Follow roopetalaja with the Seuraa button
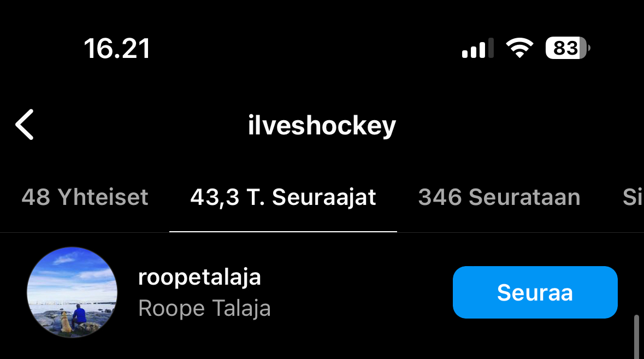644x359 pixels. (535, 292)
